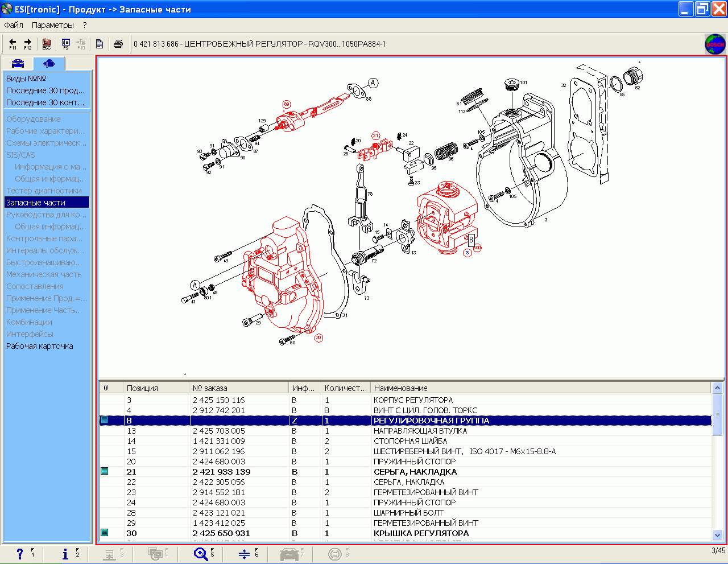This screenshot has width=728, height=564.
Task: Click order number 2 421 933 139
Action: [x=221, y=472]
